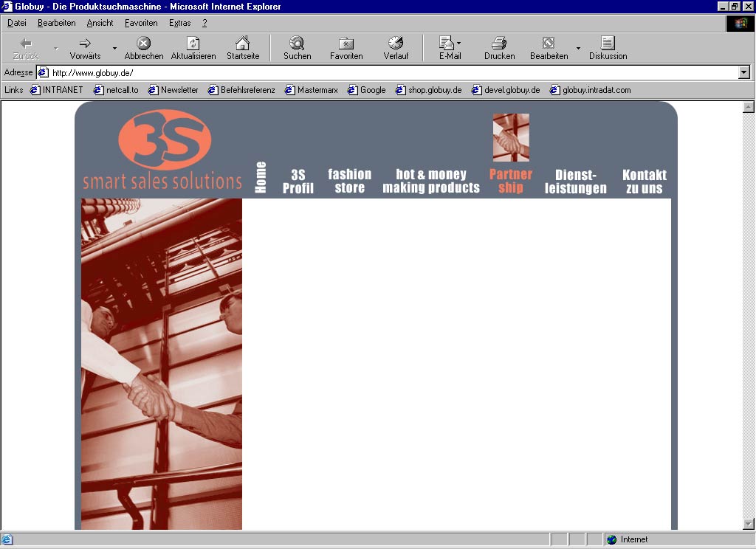Click the large handshake photo
This screenshot has width=756, height=549.
[x=162, y=364]
